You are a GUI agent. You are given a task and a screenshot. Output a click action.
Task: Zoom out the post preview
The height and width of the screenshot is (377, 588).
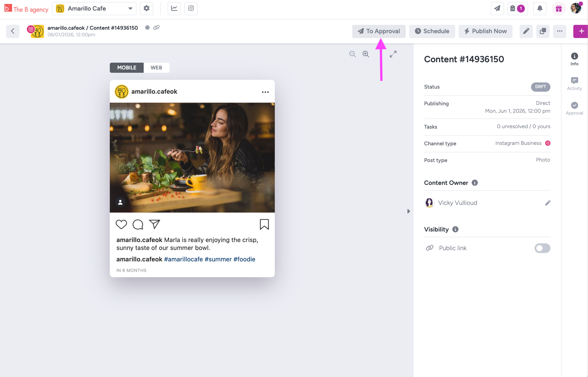[x=352, y=54]
